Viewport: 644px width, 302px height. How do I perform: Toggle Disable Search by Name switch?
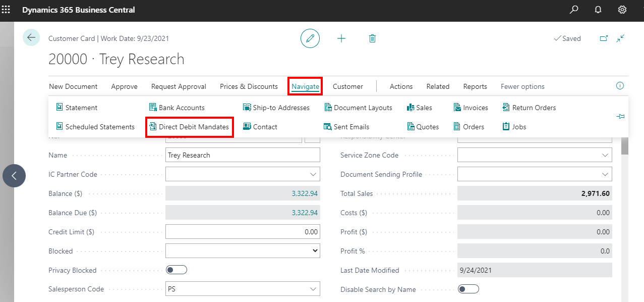tap(468, 289)
